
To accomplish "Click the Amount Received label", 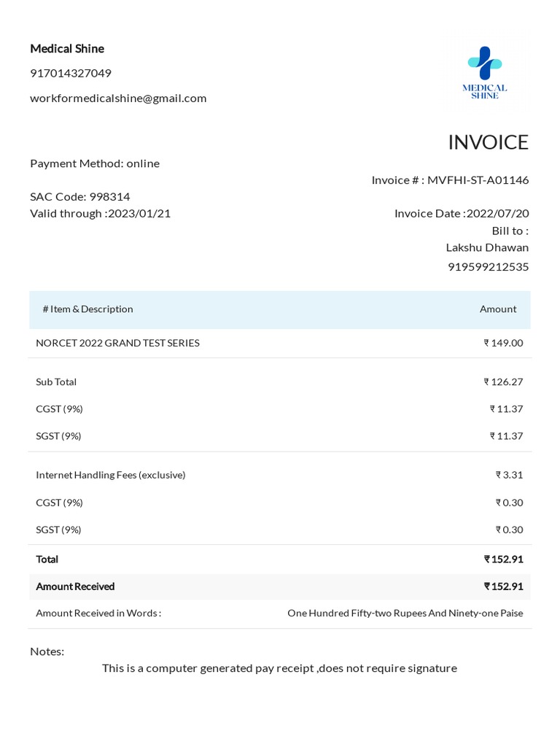I will (75, 587).
